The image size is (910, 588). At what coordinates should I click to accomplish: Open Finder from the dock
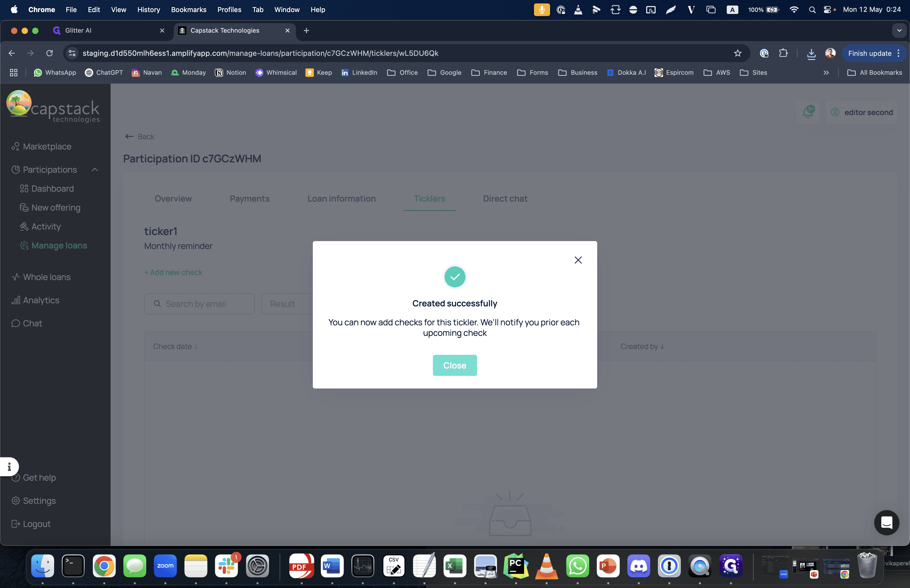(x=42, y=565)
